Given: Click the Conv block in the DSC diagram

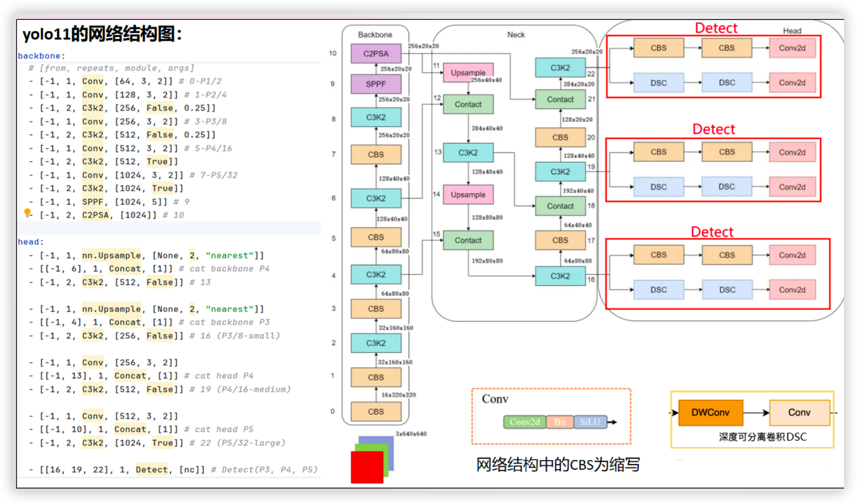Looking at the screenshot, I should 800,412.
